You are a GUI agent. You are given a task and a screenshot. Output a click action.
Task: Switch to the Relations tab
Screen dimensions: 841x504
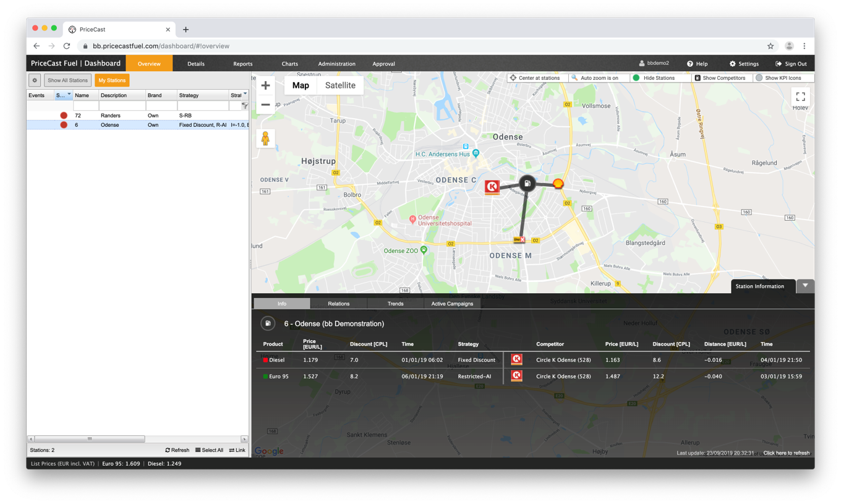(x=338, y=304)
